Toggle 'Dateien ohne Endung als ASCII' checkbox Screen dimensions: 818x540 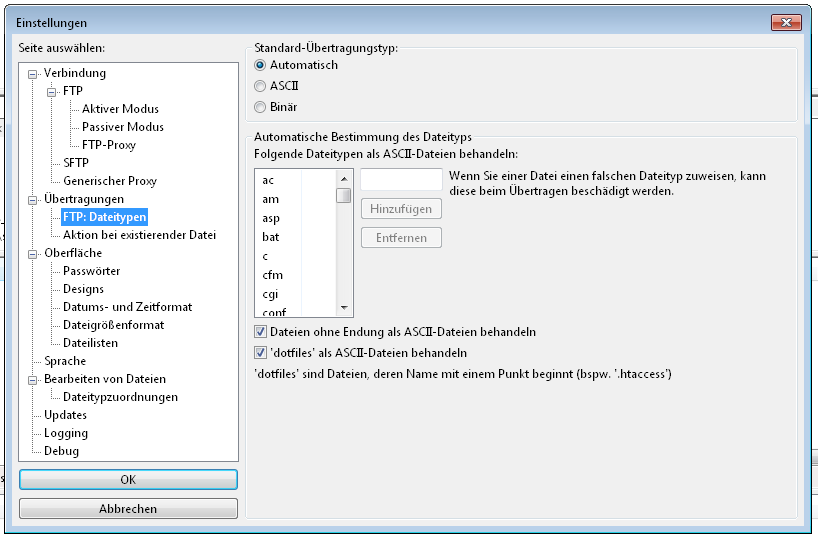point(261,332)
